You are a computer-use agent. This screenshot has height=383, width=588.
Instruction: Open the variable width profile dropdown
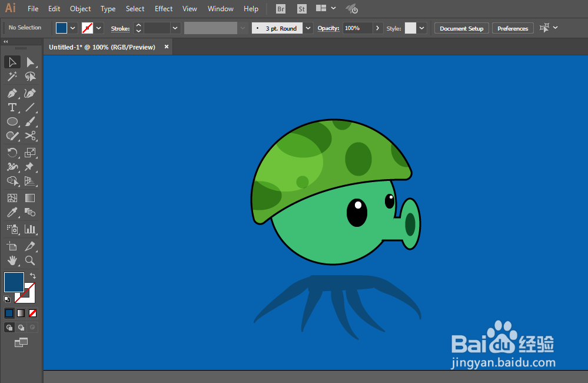pos(243,28)
